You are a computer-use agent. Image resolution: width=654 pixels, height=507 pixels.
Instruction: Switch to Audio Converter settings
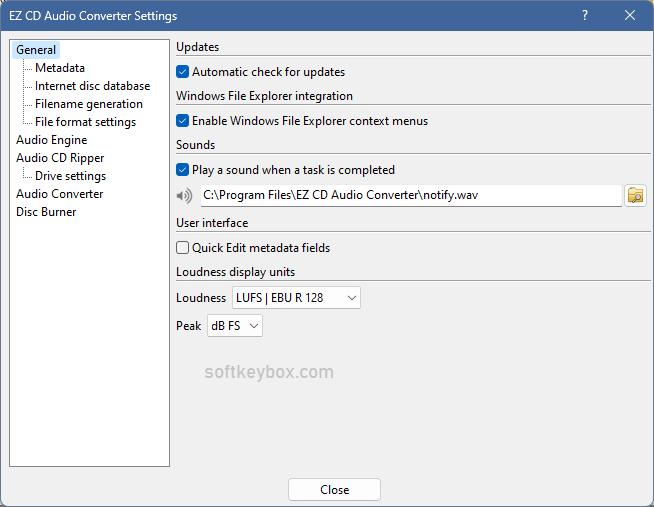60,194
